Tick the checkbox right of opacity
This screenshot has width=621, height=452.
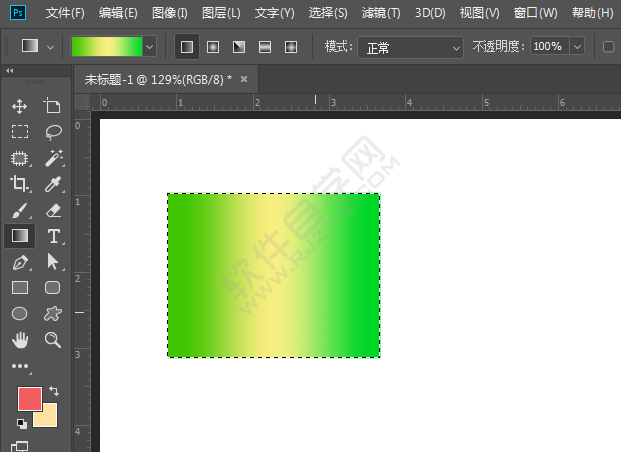click(608, 47)
